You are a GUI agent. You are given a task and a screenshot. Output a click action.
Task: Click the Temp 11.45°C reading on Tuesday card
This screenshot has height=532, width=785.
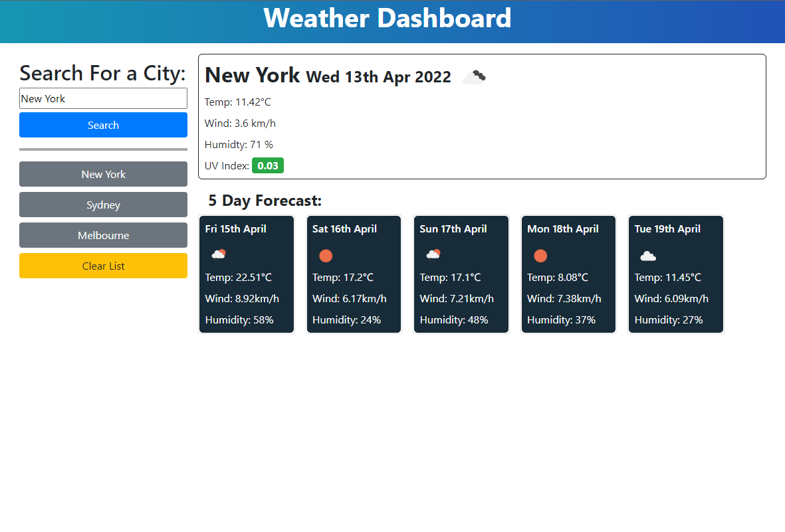tap(667, 277)
